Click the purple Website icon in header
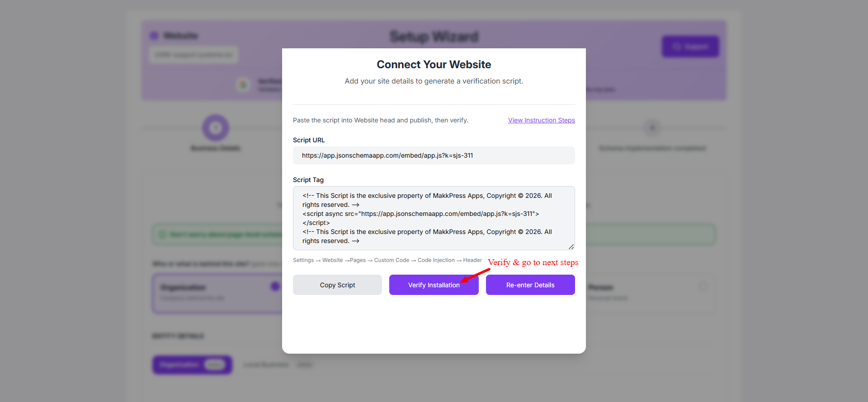The image size is (868, 402). pyautogui.click(x=154, y=36)
